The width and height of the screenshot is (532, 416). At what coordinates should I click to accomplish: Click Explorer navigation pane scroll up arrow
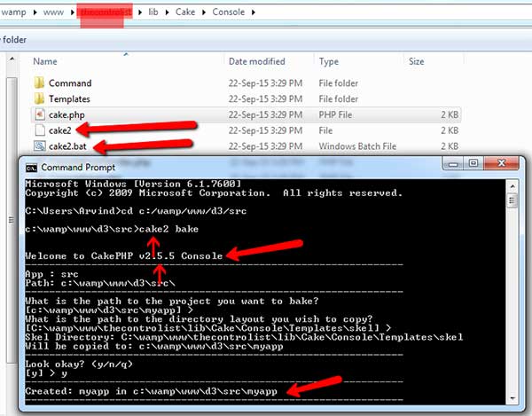12,59
